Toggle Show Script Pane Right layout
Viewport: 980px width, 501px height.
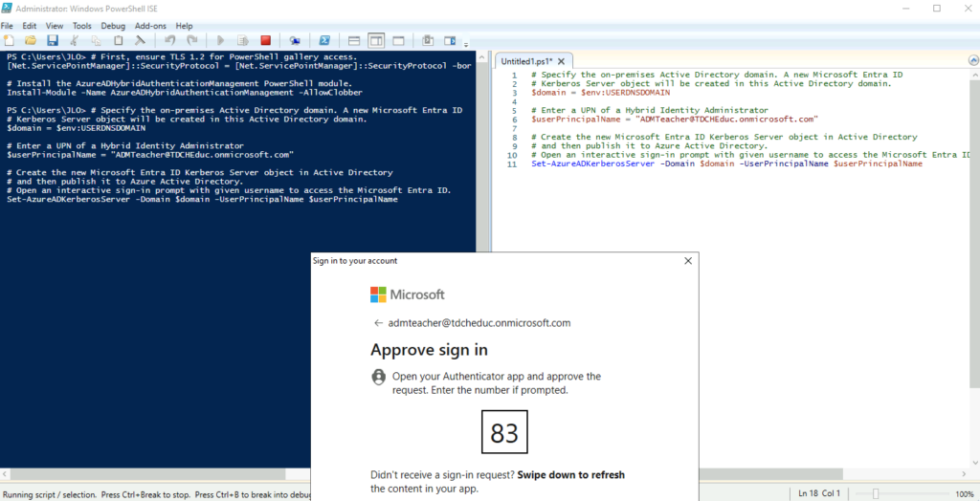[375, 41]
